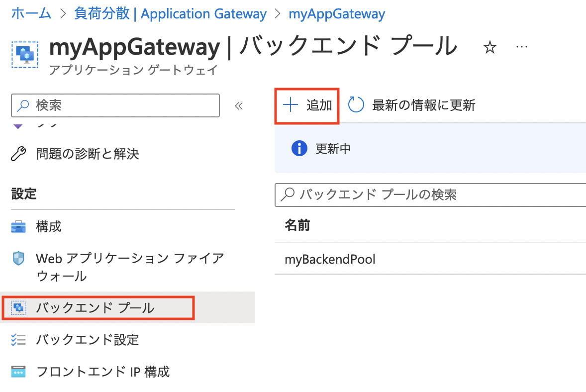Open the myBackendPool row

tap(430, 259)
